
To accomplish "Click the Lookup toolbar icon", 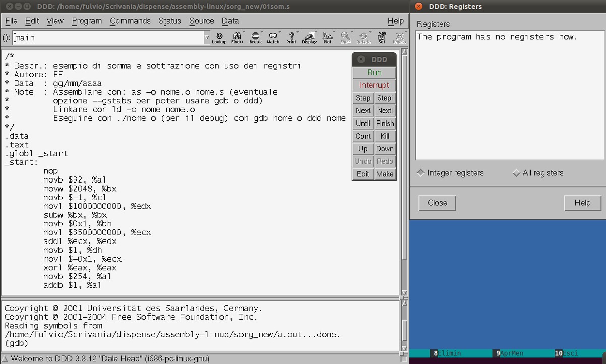I will [219, 38].
